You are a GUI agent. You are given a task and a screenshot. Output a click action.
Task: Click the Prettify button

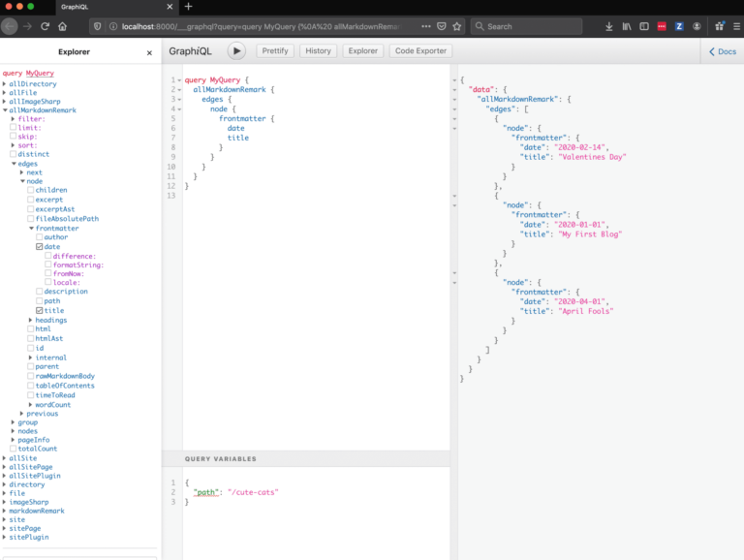[274, 50]
